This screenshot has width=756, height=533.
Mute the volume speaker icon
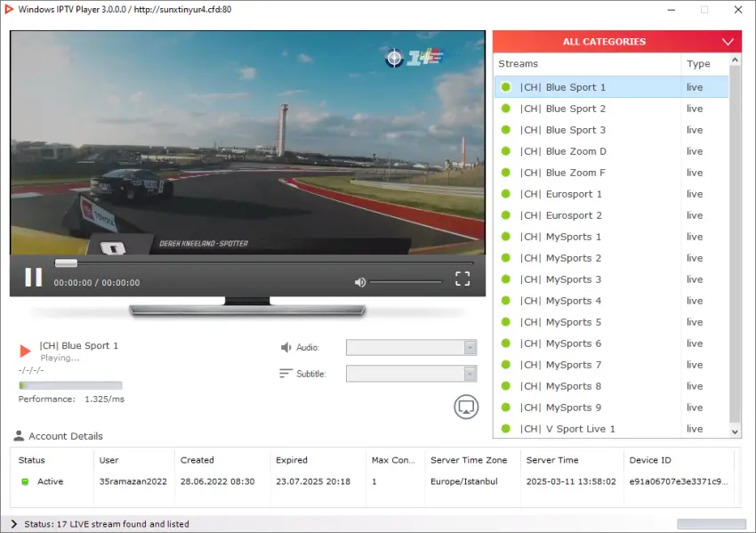pos(359,282)
